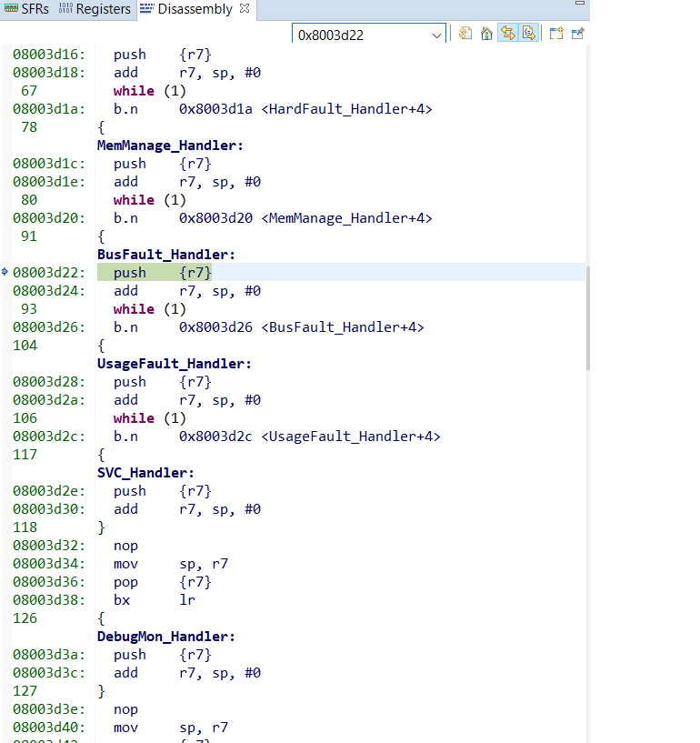Image resolution: width=700 pixels, height=743 pixels.
Task: Click source line 93 while (1)
Action: tap(150, 309)
